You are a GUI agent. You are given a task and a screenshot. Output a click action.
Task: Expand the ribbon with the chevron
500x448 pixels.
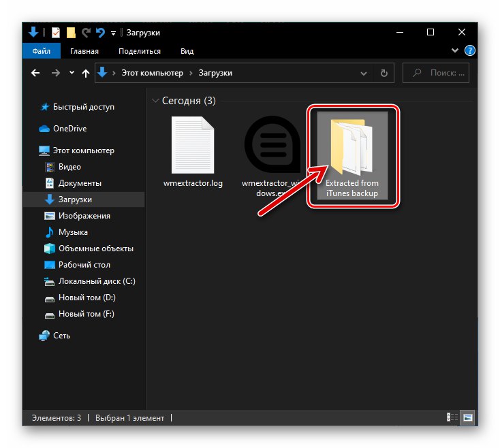click(455, 50)
